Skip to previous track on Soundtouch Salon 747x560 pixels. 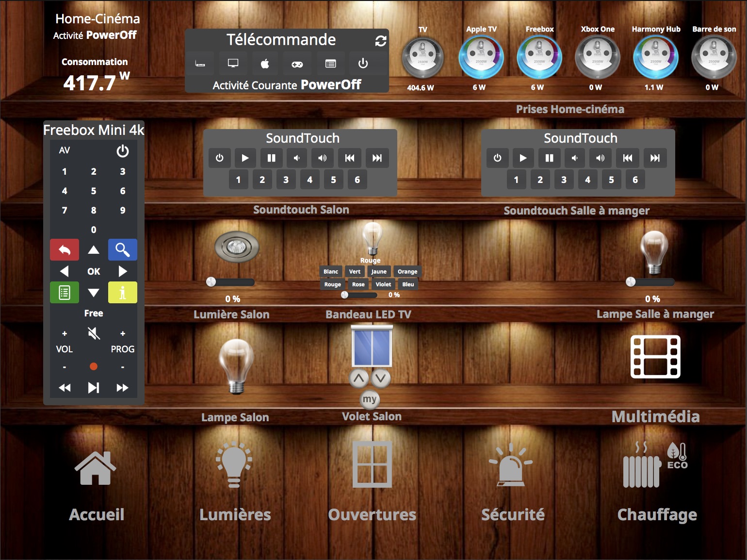350,158
